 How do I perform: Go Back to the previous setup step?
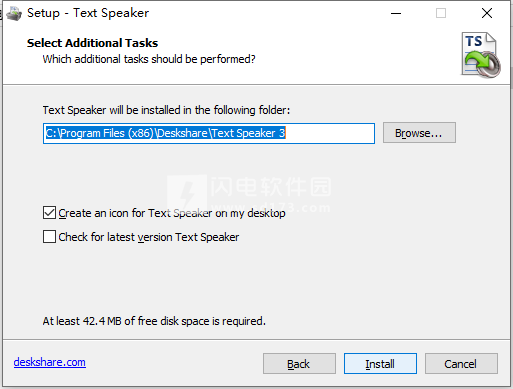pyautogui.click(x=299, y=364)
